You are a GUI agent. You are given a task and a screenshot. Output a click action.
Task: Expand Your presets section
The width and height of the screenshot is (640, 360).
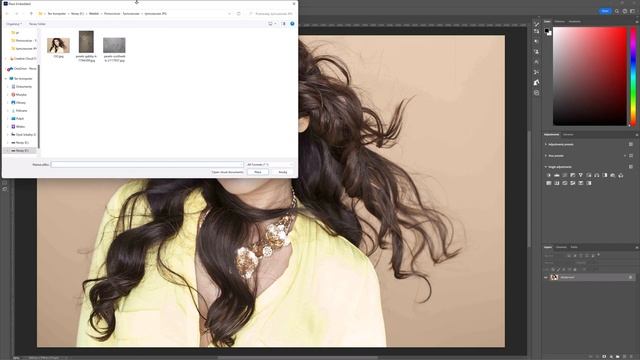pos(546,156)
